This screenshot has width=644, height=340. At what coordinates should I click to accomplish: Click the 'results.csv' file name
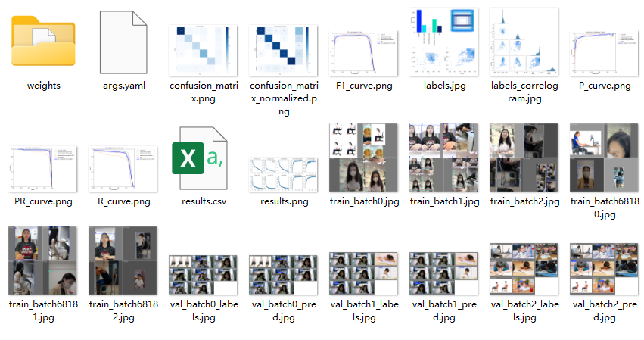[x=204, y=201]
